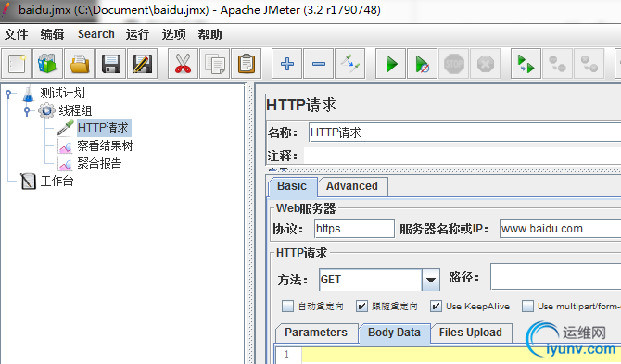Click the Body Data editor line 1
This screenshot has width=621, height=364.
(x=461, y=355)
